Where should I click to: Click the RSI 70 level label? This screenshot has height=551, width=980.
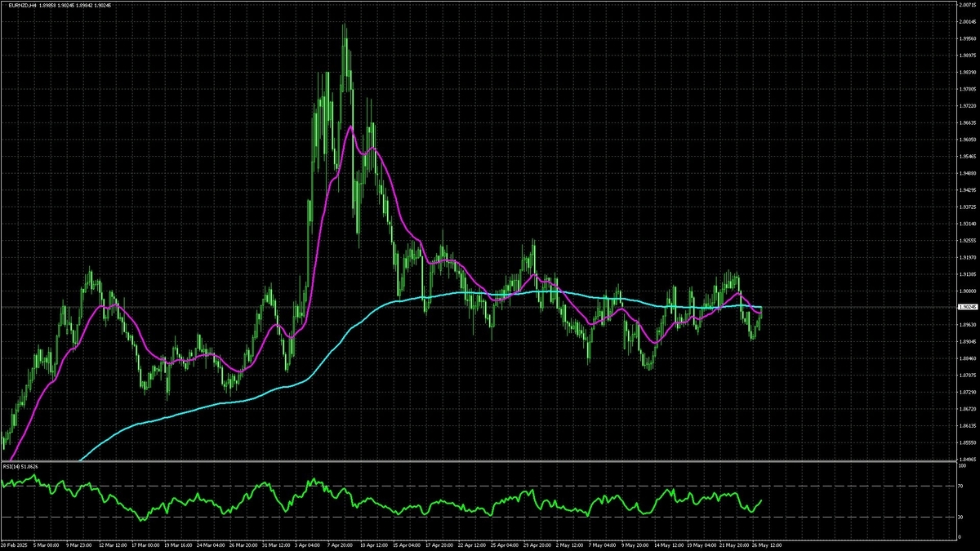(x=960, y=487)
